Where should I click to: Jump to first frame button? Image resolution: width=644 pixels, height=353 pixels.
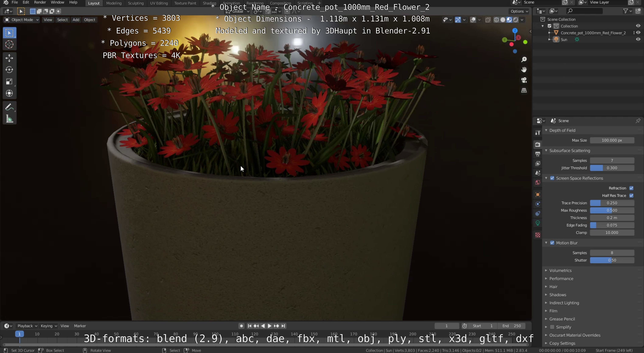pyautogui.click(x=249, y=326)
